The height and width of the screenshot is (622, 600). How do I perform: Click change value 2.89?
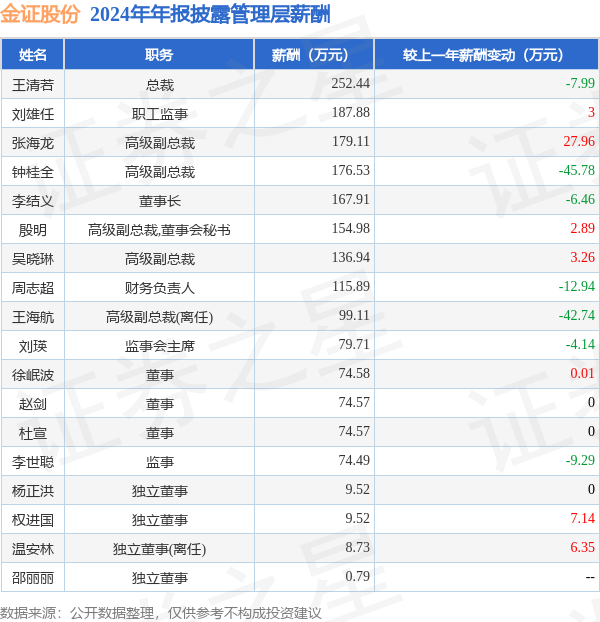point(582,228)
